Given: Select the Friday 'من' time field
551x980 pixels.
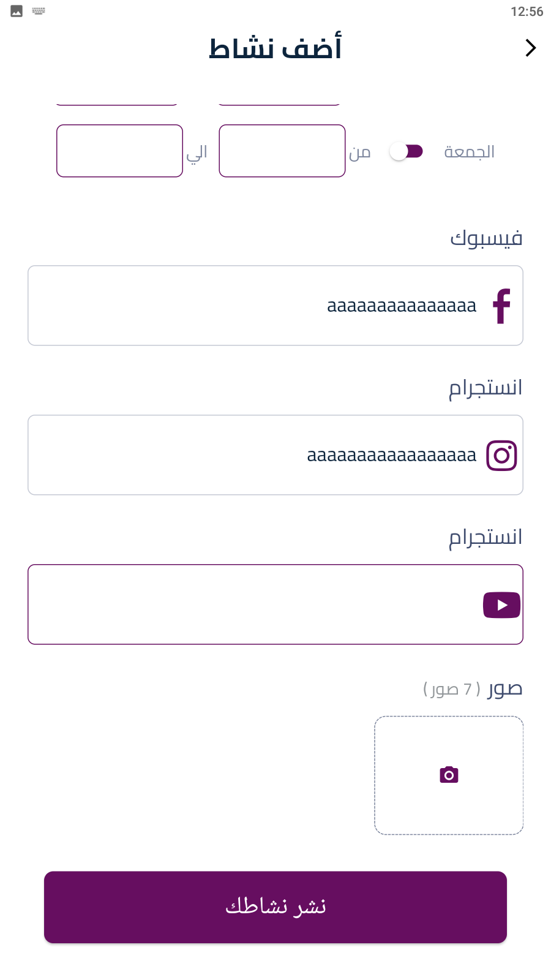Looking at the screenshot, I should click(282, 151).
